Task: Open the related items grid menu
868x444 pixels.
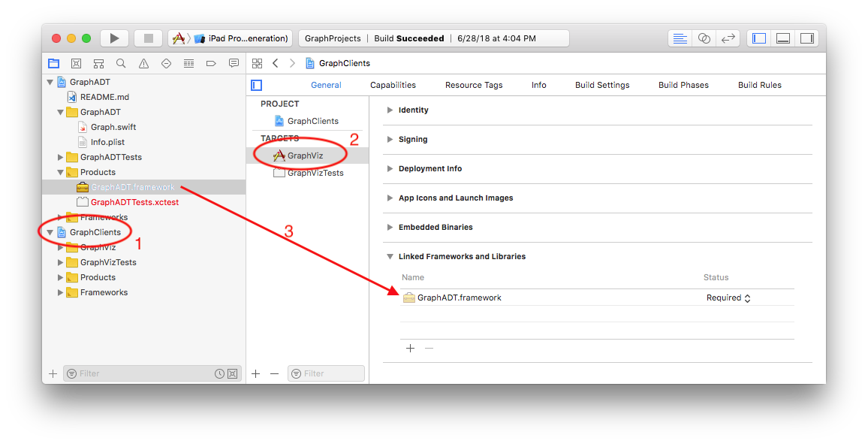Action: (257, 63)
